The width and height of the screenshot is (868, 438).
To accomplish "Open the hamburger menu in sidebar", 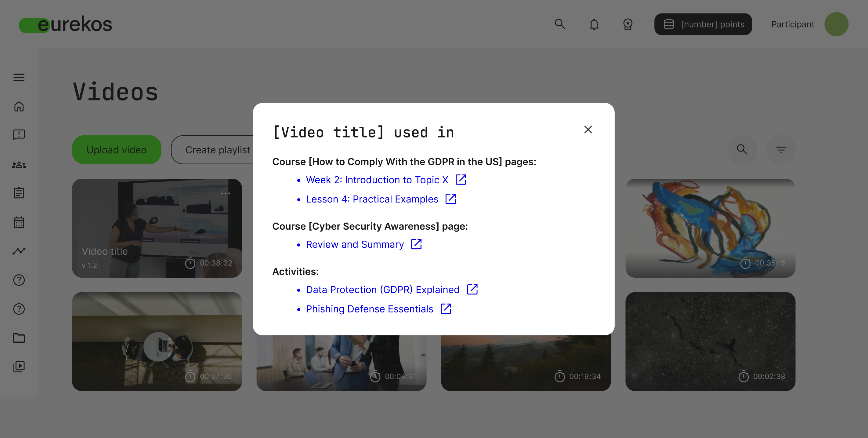I will pos(19,77).
